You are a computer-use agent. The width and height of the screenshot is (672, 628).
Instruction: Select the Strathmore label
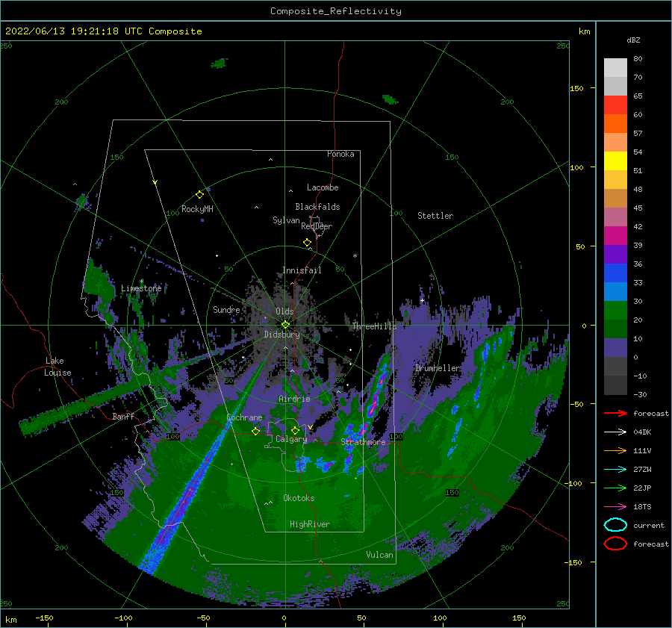364,442
